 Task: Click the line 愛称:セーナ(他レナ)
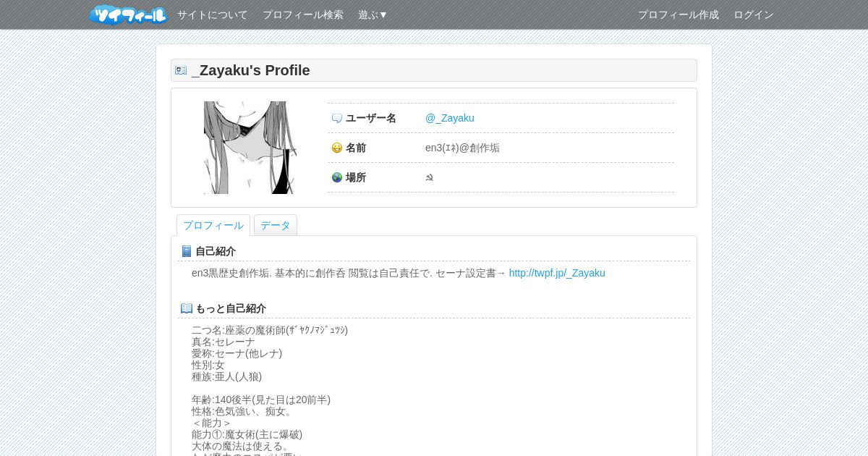[x=237, y=353]
